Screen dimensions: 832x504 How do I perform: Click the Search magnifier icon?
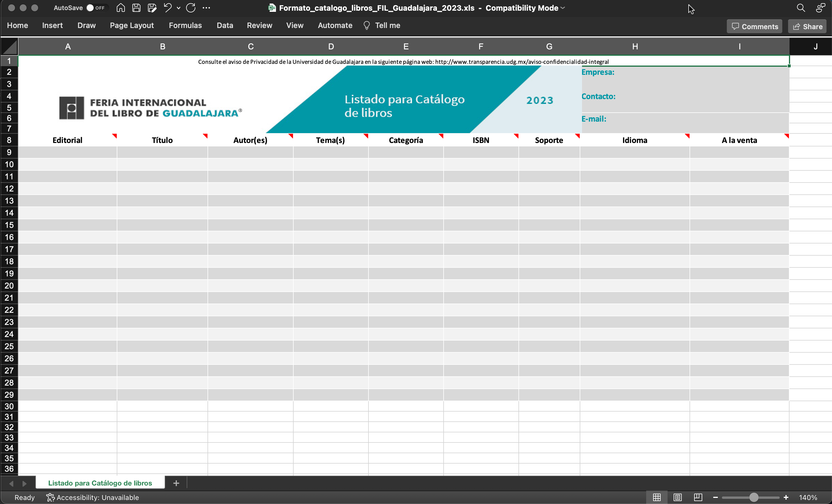click(801, 8)
